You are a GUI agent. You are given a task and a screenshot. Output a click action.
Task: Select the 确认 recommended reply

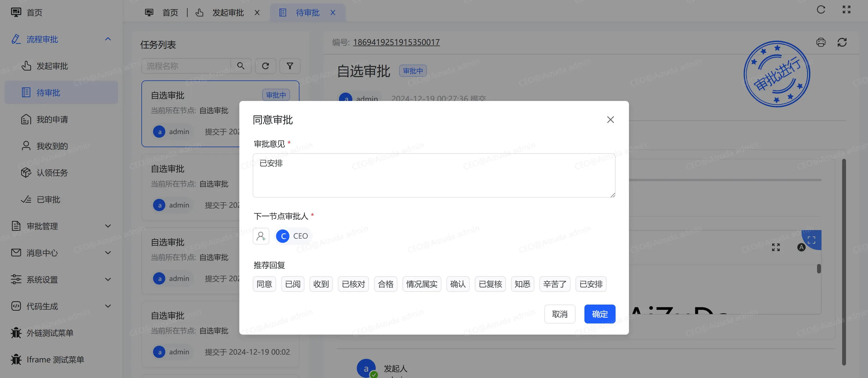click(458, 284)
